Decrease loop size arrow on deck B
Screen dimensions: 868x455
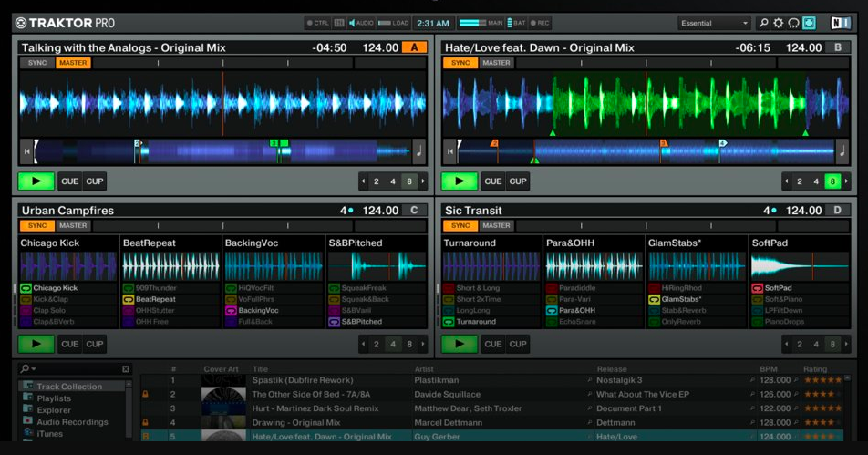[786, 181]
